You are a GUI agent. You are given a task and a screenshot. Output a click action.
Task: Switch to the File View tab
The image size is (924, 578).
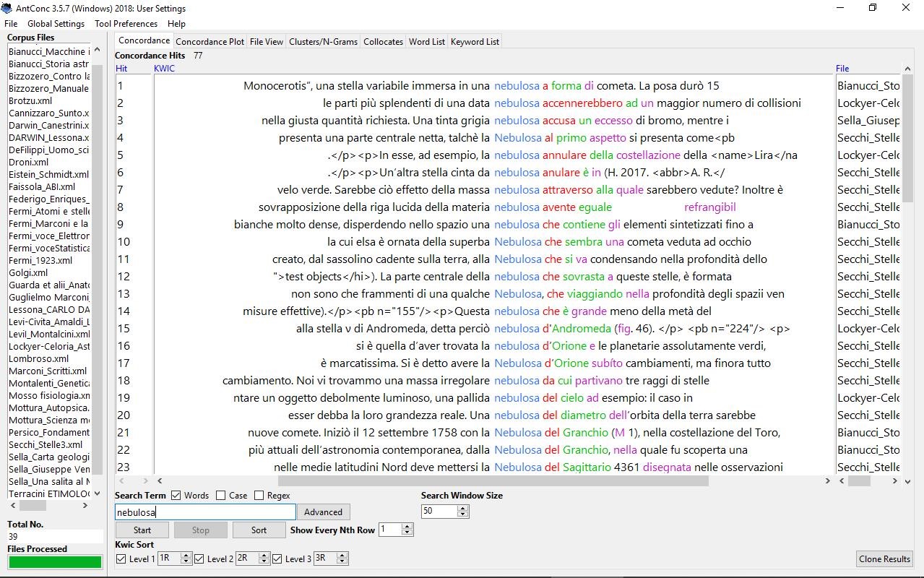[x=267, y=42]
